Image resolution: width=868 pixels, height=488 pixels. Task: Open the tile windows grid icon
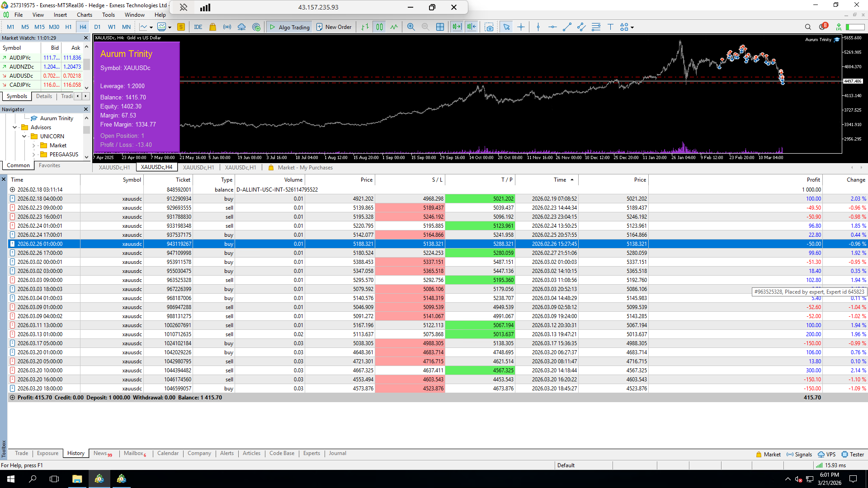click(440, 27)
